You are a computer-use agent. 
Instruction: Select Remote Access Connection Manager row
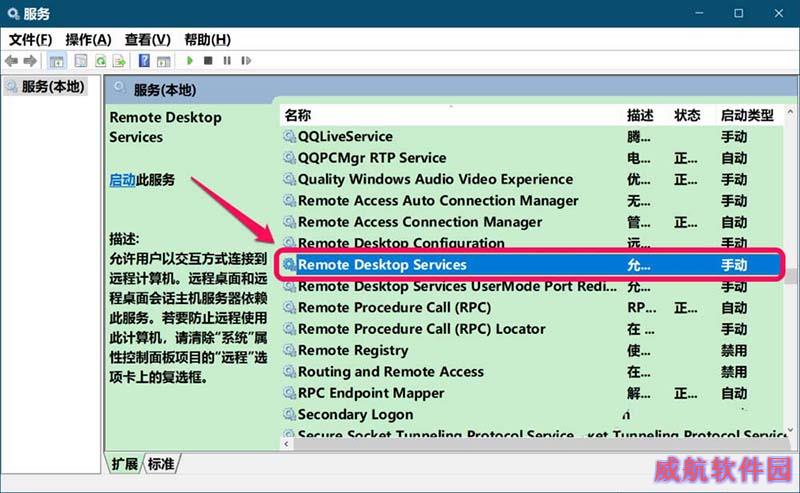pyautogui.click(x=532, y=223)
